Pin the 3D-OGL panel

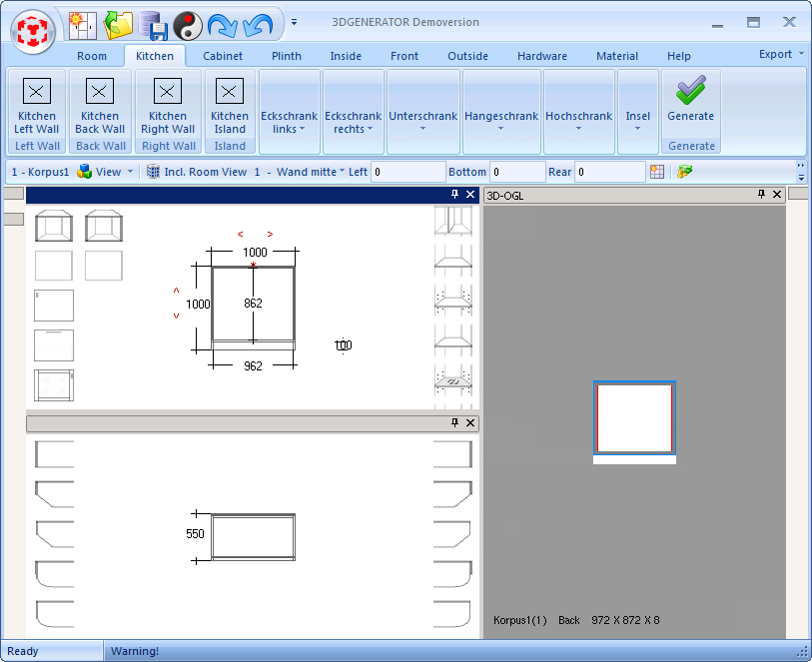click(x=763, y=194)
